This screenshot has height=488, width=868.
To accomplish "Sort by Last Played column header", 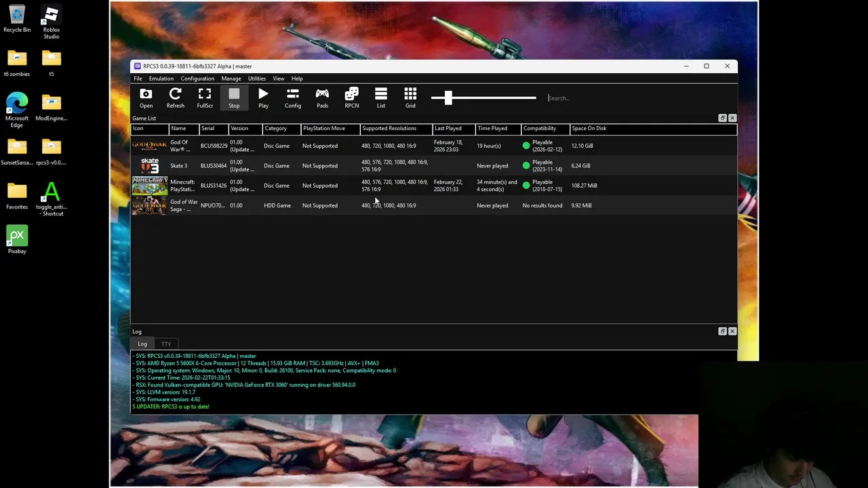I will [454, 128].
